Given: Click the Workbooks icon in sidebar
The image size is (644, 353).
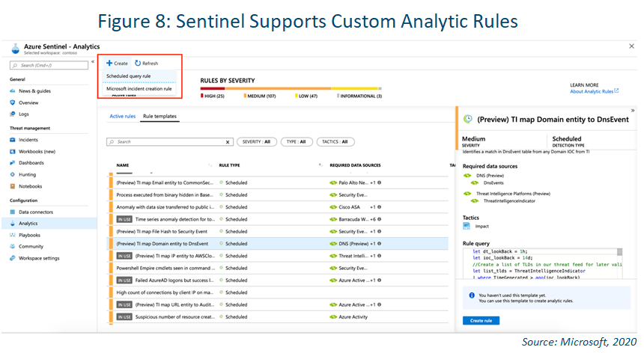Looking at the screenshot, I should [12, 151].
